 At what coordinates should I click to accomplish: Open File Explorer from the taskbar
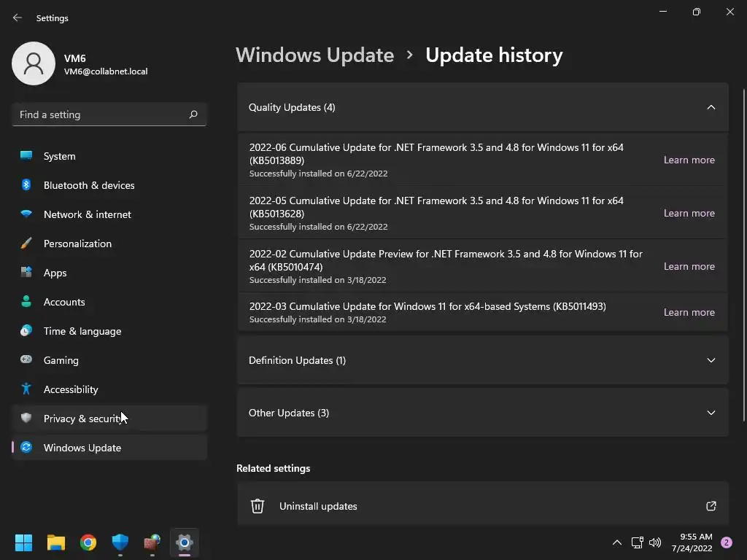(55, 542)
